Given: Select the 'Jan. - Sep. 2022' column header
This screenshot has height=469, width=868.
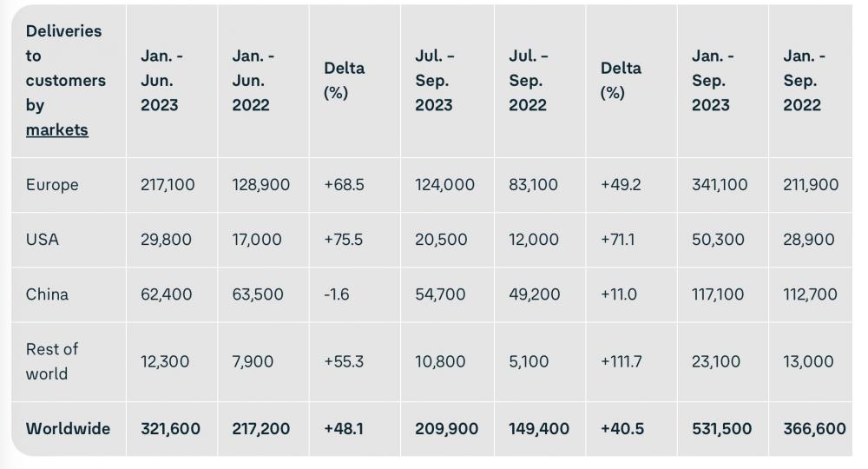Looking at the screenshot, I should [x=805, y=80].
